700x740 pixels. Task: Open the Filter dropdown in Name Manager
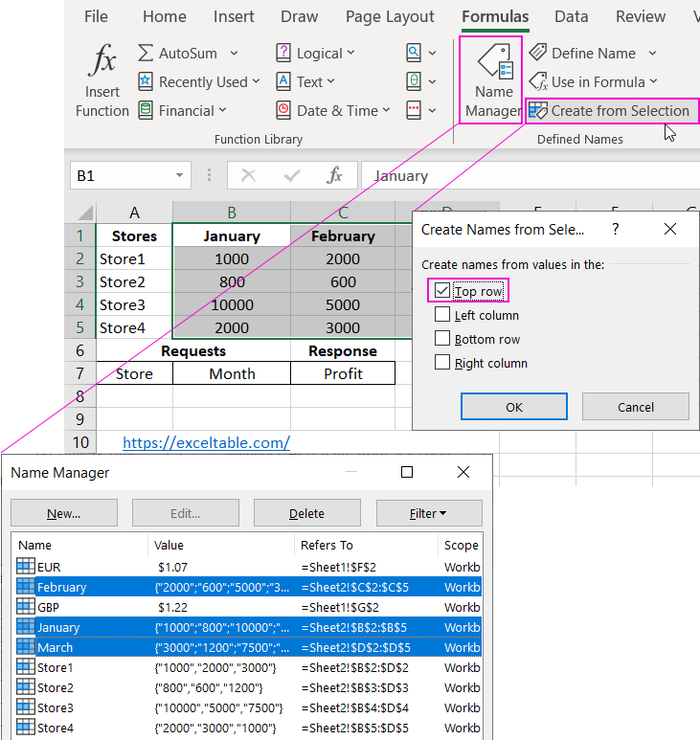(x=428, y=514)
